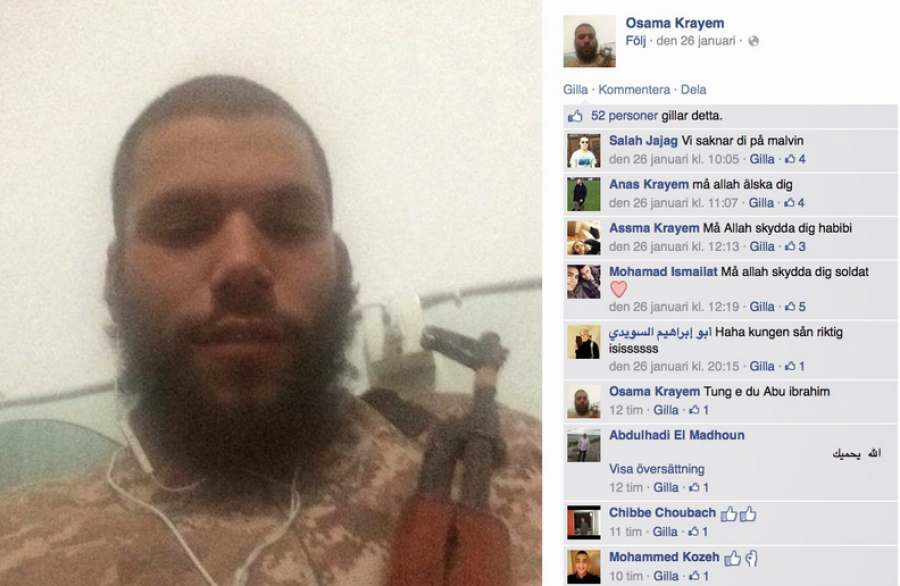
Task: Show translation via Visa översättning
Action: coord(657,469)
